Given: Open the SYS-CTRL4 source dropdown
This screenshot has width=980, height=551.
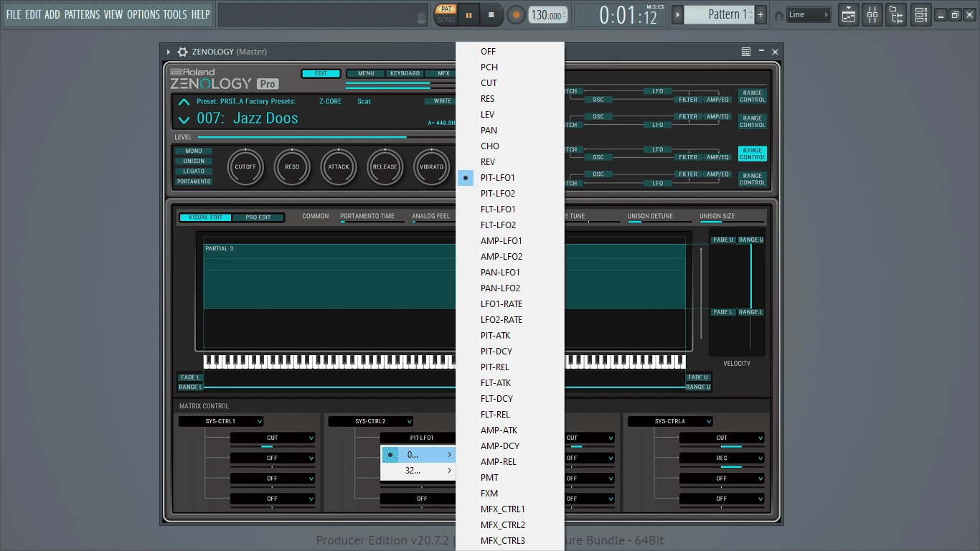Looking at the screenshot, I should pyautogui.click(x=670, y=421).
